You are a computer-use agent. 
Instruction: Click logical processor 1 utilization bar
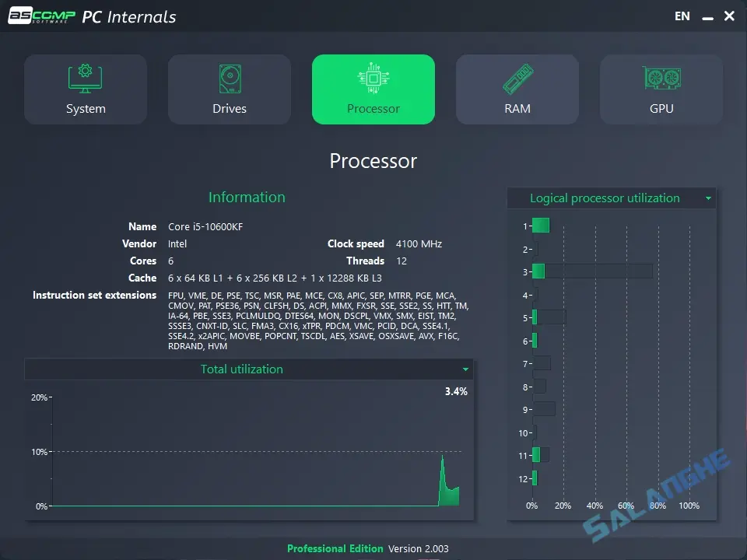pyautogui.click(x=541, y=226)
